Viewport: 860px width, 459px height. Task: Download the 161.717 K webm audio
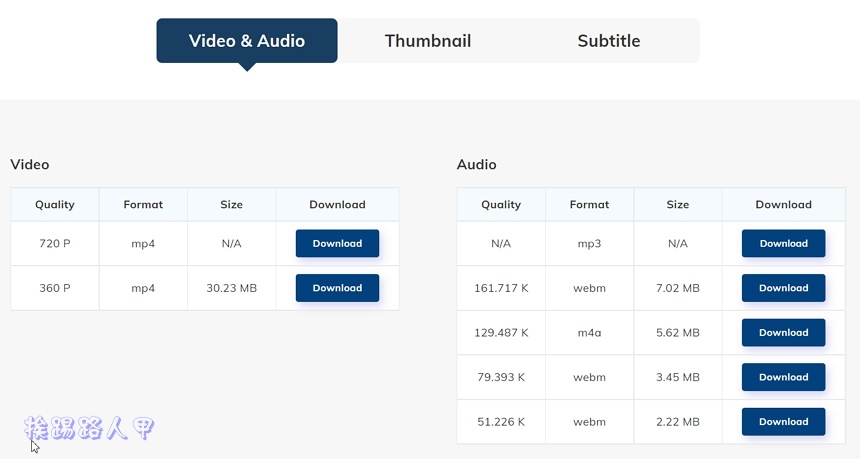coord(783,288)
